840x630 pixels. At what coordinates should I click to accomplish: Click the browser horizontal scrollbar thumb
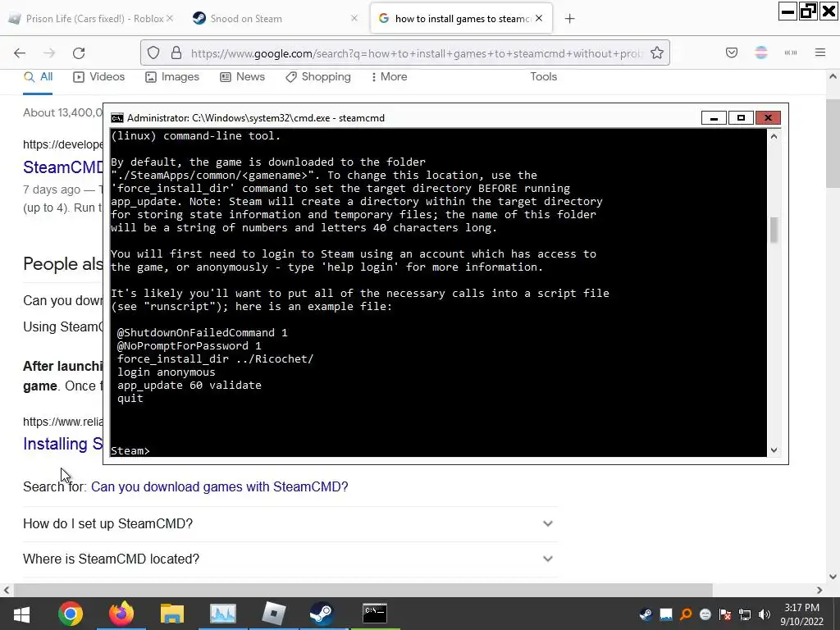pos(363,591)
